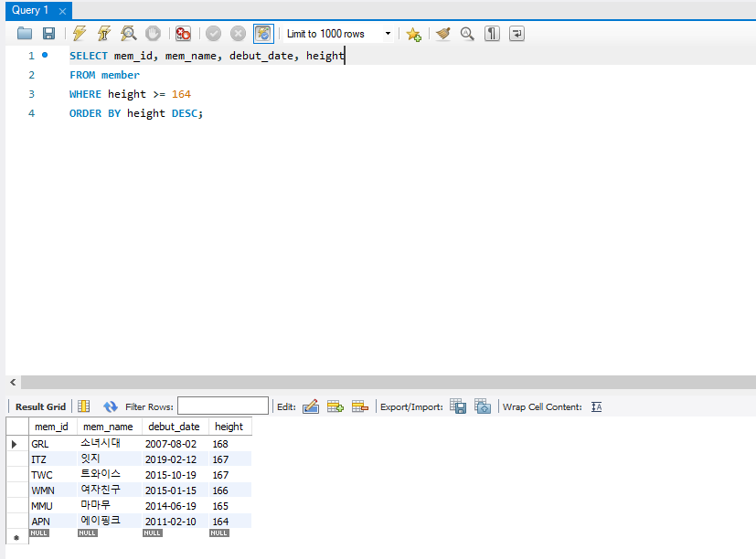The width and height of the screenshot is (756, 559).
Task: Beautify the query with broom icon
Action: click(x=443, y=34)
